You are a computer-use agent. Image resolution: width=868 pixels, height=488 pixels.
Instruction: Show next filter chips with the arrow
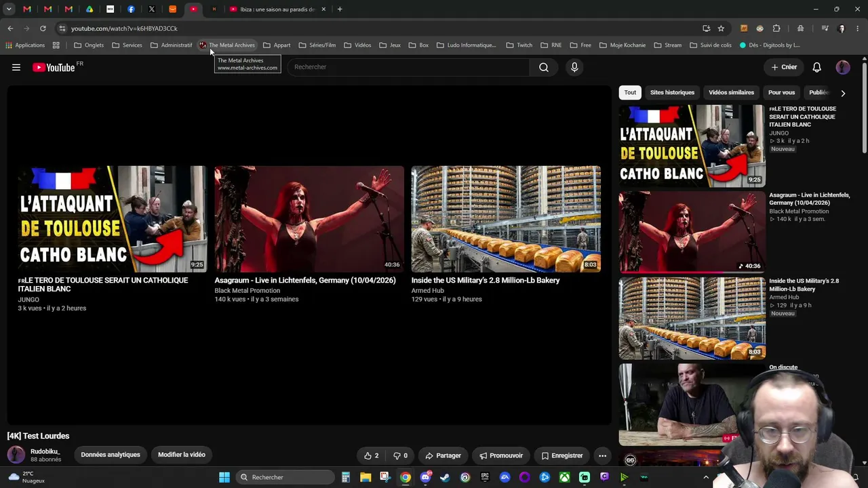pyautogui.click(x=843, y=93)
